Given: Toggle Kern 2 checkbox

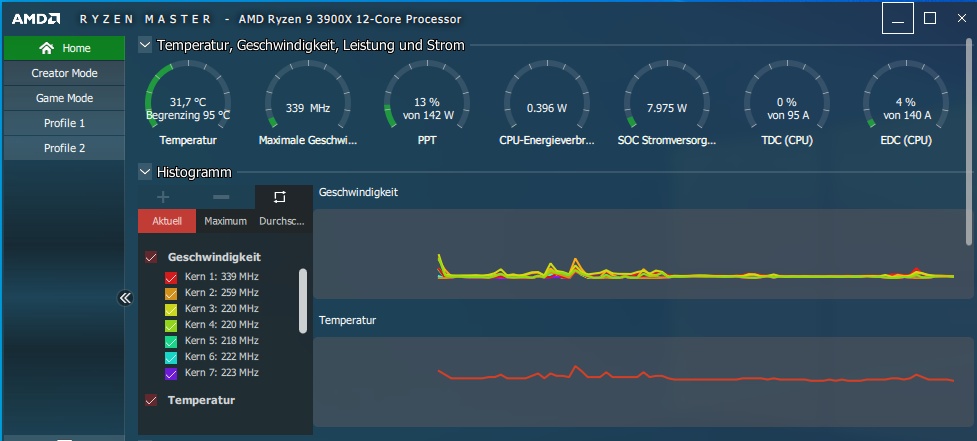Looking at the screenshot, I should coord(171,293).
